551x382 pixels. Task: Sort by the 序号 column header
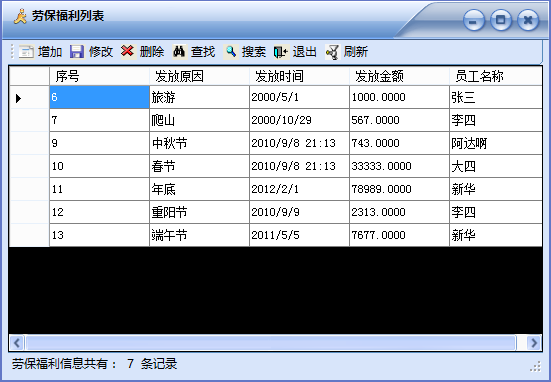tap(99, 76)
